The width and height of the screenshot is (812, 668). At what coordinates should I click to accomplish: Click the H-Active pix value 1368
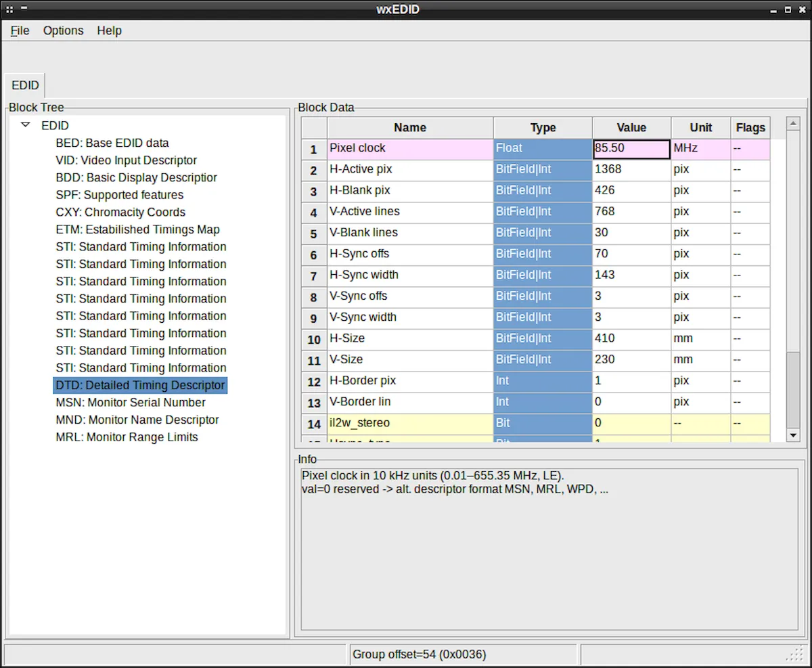631,169
